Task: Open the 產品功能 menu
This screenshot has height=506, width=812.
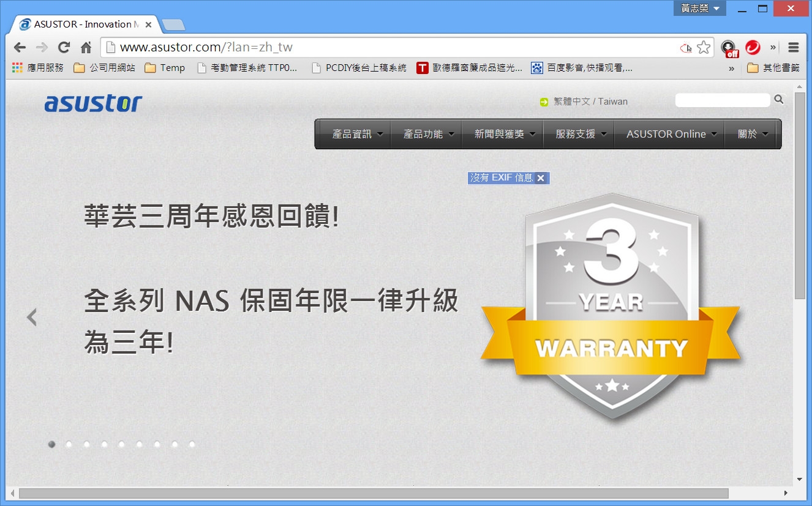Action: pos(429,134)
